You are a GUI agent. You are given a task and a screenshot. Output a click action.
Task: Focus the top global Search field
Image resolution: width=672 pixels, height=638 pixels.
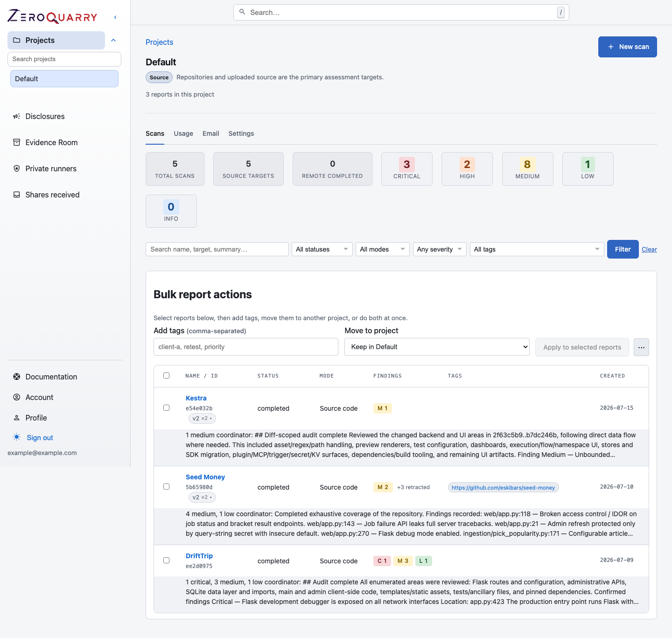[x=401, y=13]
